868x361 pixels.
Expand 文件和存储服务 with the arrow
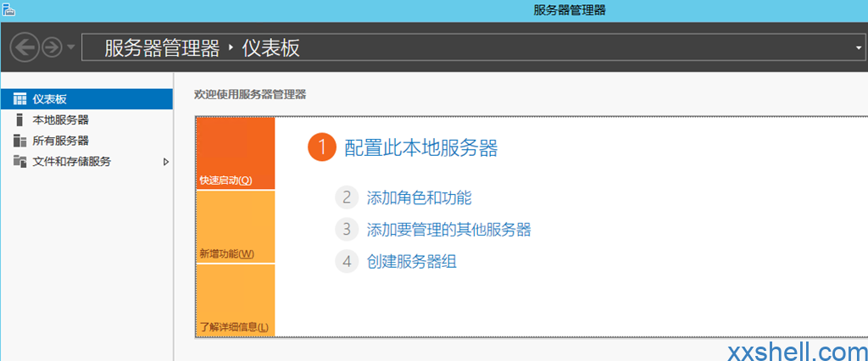[165, 162]
